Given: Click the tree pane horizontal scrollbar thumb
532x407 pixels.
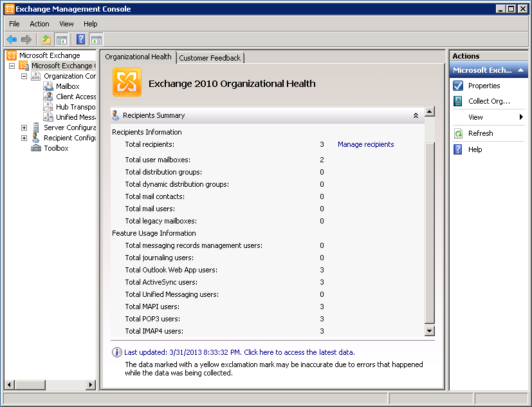Looking at the screenshot, I should (x=30, y=384).
